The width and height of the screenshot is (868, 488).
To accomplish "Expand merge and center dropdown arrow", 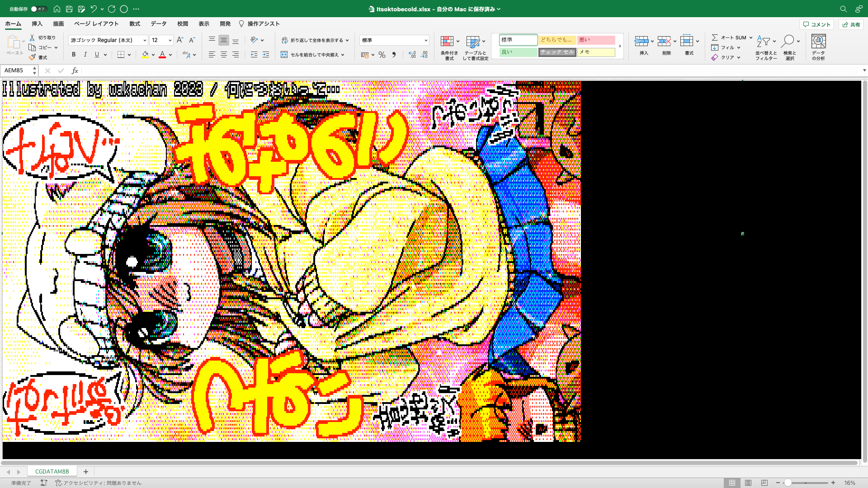I will coord(343,55).
